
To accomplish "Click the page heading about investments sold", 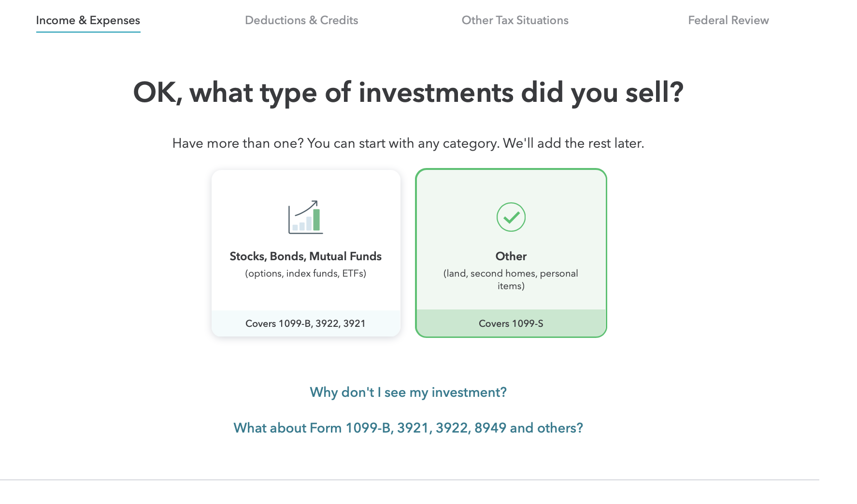I will (408, 92).
